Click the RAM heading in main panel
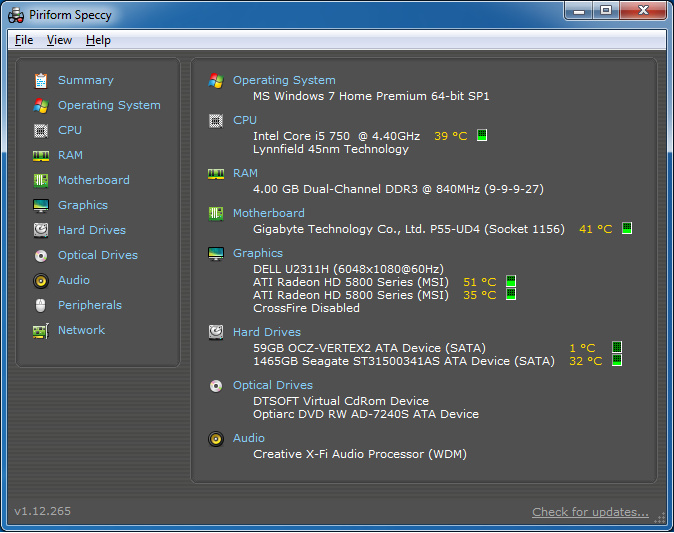This screenshot has width=674, height=533. coord(245,173)
